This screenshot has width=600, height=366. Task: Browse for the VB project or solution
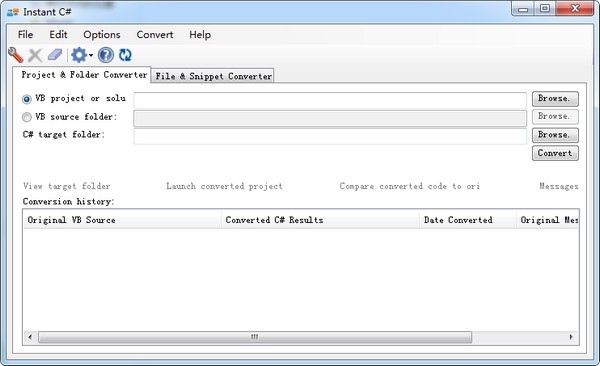tap(555, 99)
